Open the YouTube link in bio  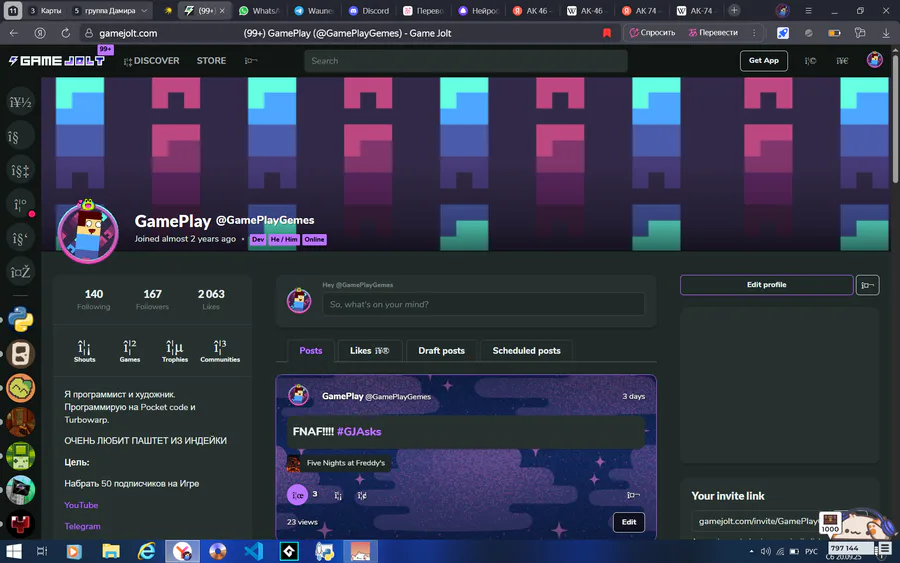(x=81, y=505)
